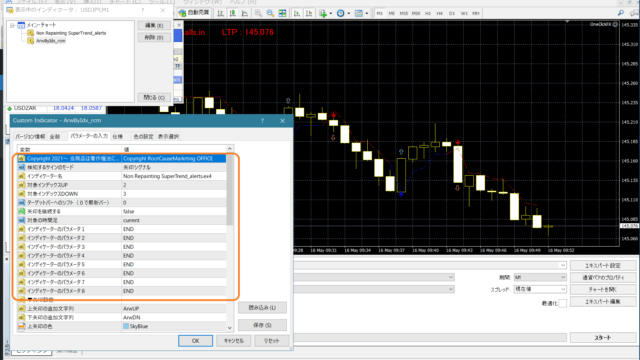Open the chart templates toolbar icon
The image size is (640, 360).
(x=360, y=13)
